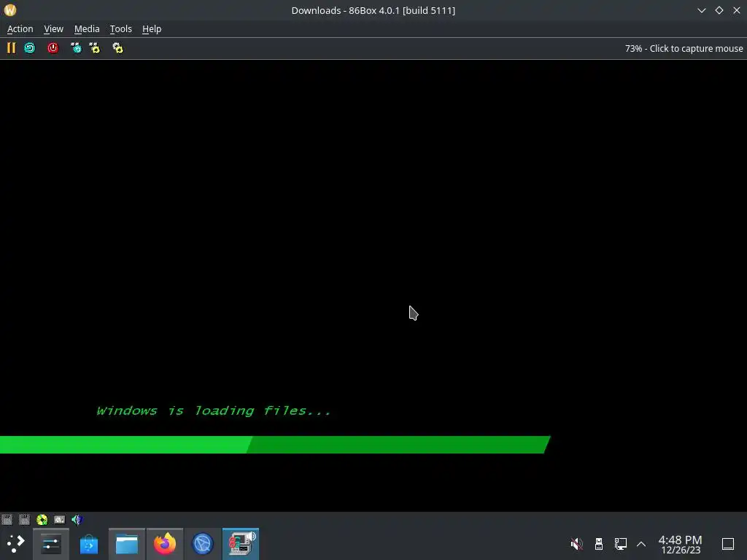Minimize the 86Box window

(x=701, y=10)
